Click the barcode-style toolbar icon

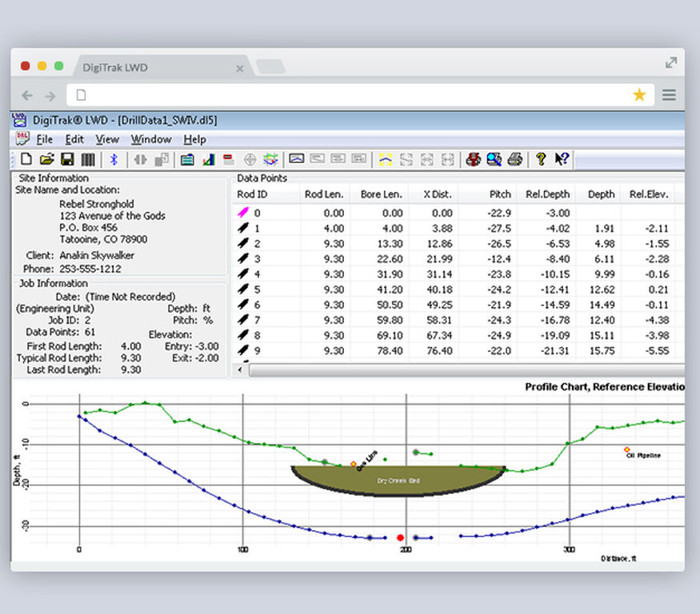coord(88,159)
